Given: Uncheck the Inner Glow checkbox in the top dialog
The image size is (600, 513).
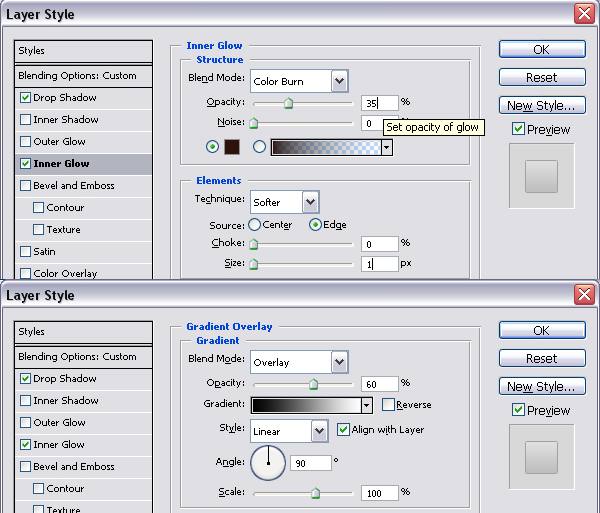Looking at the screenshot, I should pos(25,163).
